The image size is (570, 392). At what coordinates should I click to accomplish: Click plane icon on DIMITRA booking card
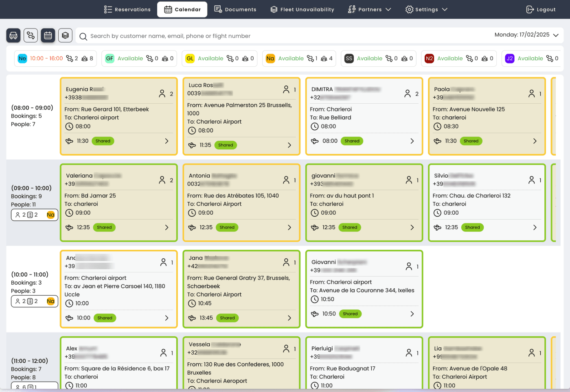[x=315, y=141]
